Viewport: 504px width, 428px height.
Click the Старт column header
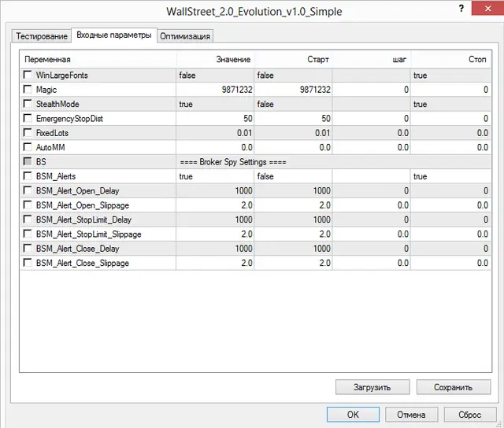point(293,59)
